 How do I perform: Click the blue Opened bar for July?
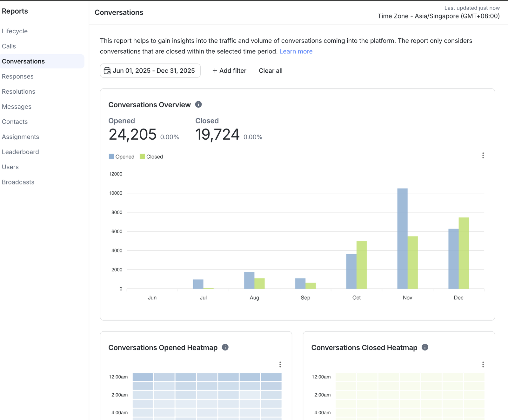[198, 284]
